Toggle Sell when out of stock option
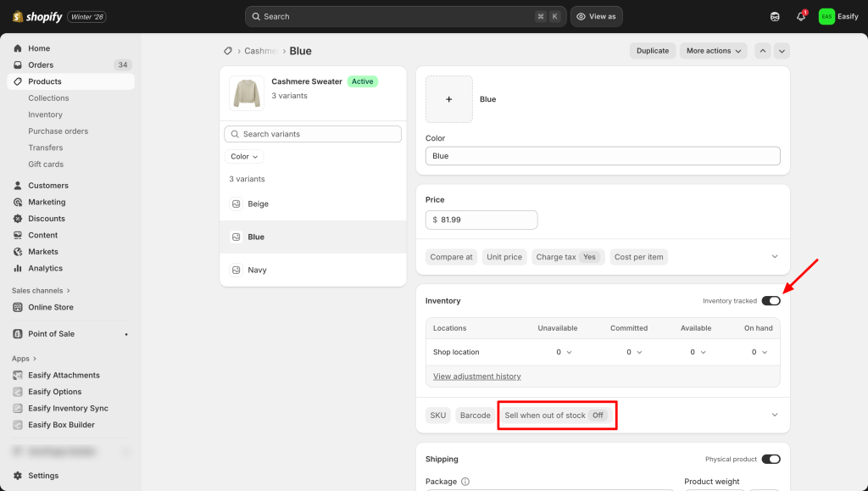This screenshot has width=868, height=491. (556, 416)
